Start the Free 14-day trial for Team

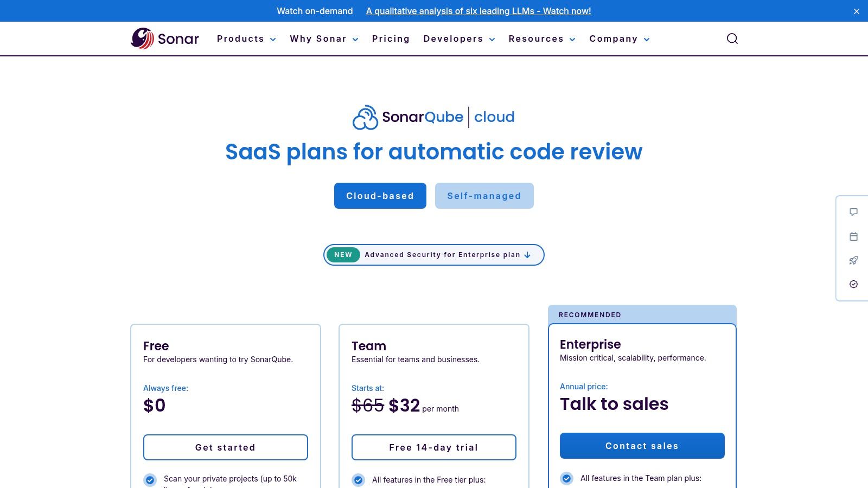pos(433,447)
